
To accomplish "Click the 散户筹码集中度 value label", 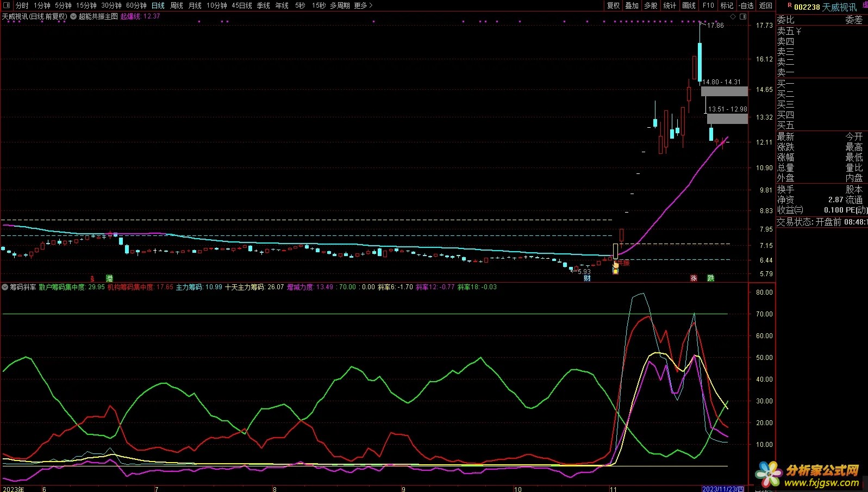I will 72,287.
